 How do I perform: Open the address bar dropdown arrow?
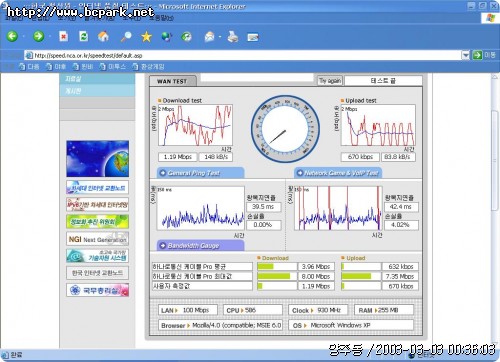click(465, 55)
